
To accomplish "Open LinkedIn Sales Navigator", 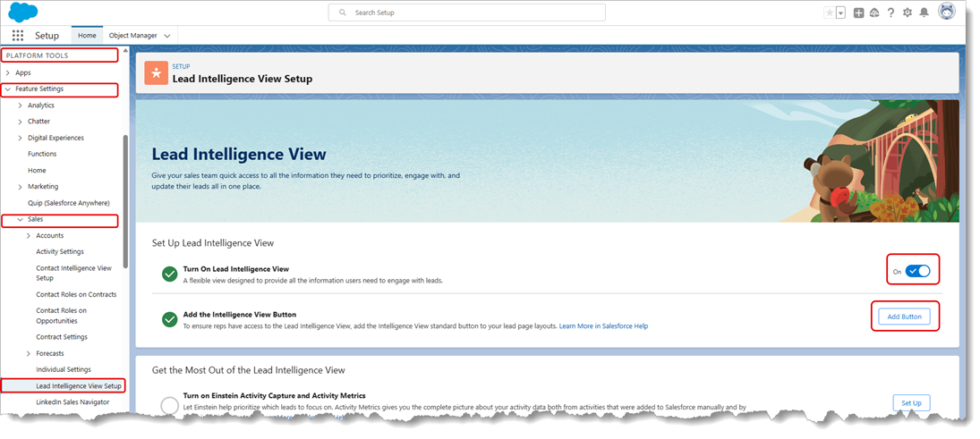I will [x=72, y=402].
